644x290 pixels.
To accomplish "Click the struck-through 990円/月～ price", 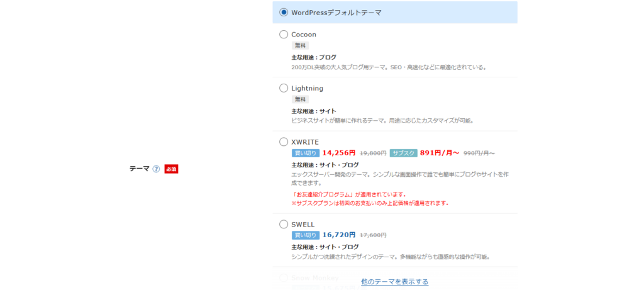I will pyautogui.click(x=479, y=153).
